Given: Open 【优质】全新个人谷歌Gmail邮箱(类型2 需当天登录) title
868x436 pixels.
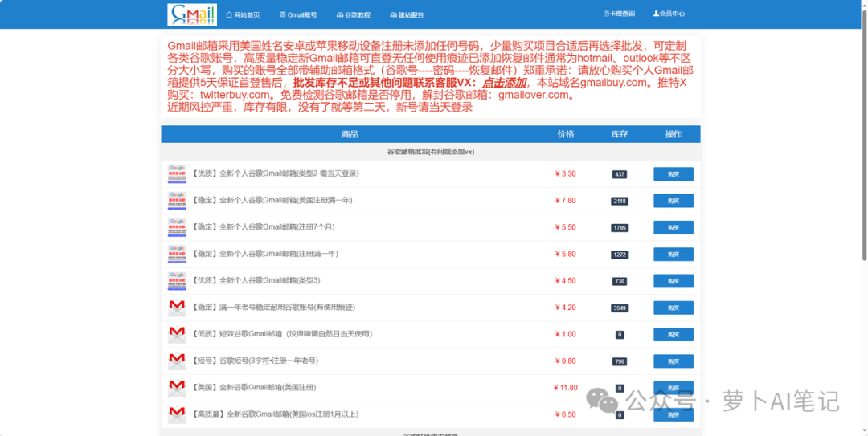Looking at the screenshot, I should (276, 173).
